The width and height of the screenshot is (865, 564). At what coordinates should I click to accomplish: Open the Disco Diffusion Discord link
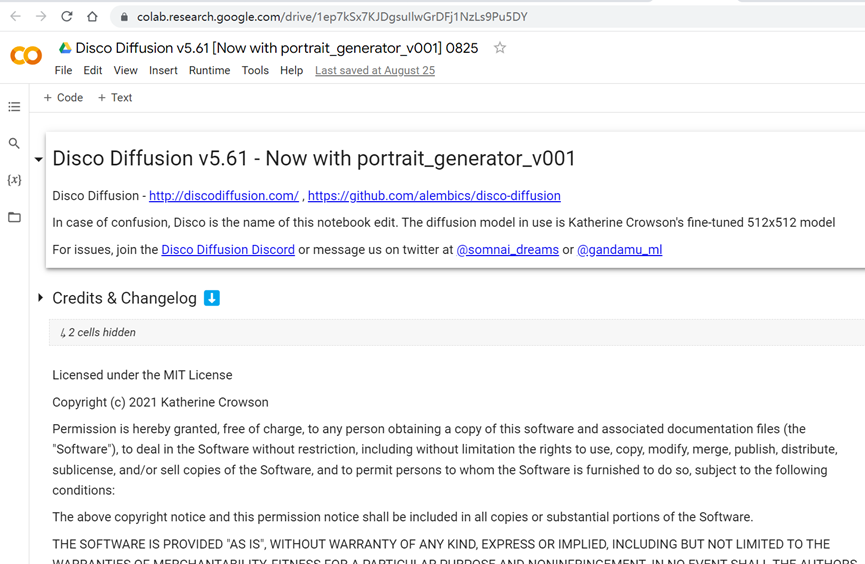228,250
